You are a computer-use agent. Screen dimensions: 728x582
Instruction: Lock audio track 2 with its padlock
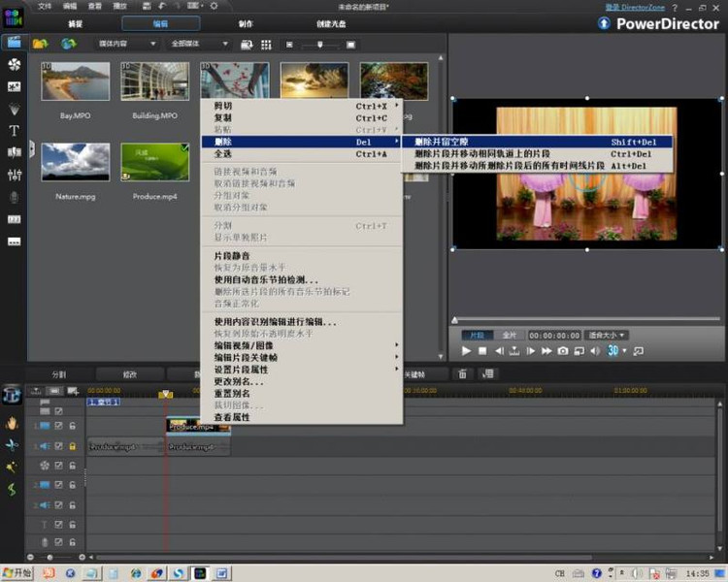(73, 505)
